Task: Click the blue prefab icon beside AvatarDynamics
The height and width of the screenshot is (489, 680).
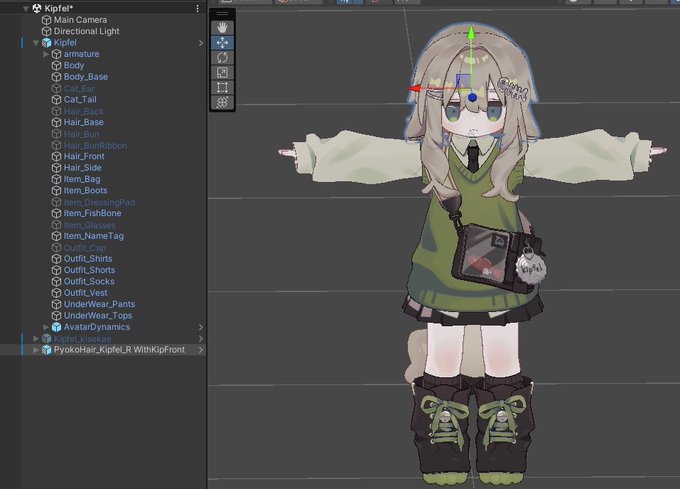Action: click(56, 327)
